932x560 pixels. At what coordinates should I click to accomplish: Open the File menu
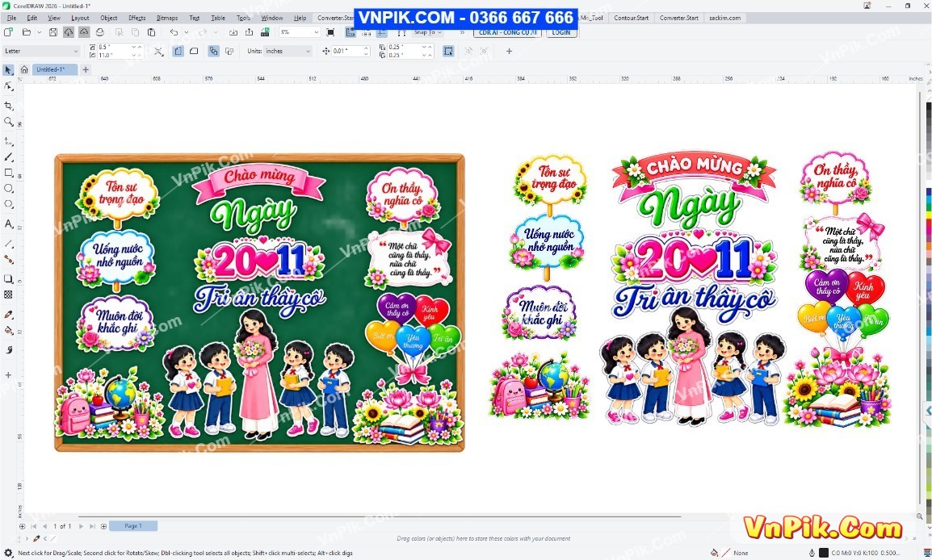(11, 18)
